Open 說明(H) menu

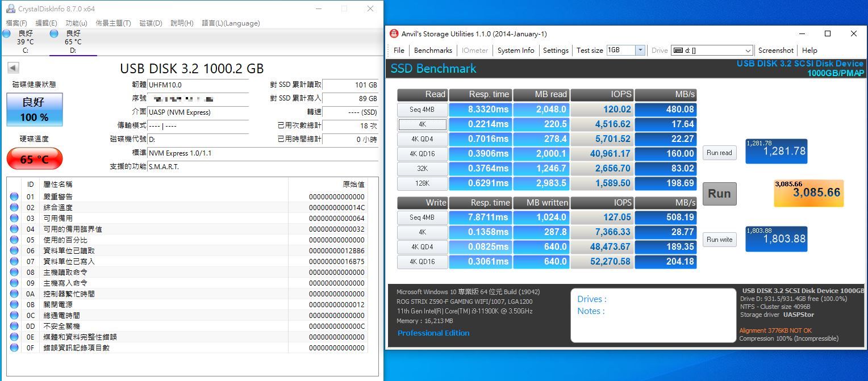click(x=182, y=23)
